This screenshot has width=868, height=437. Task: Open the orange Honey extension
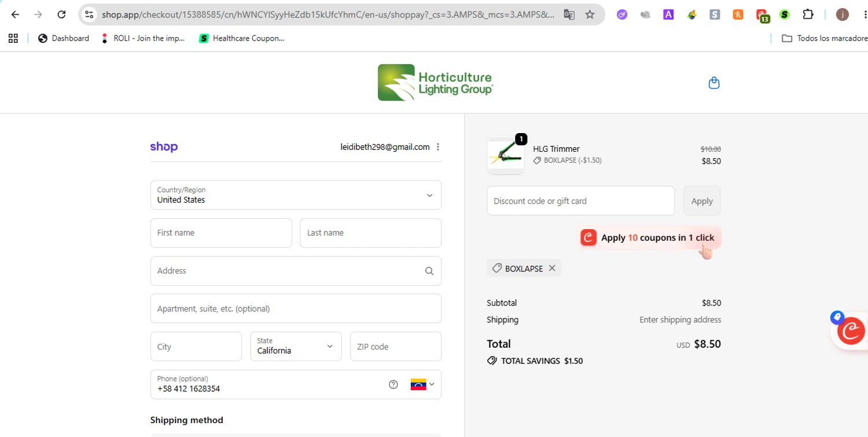pyautogui.click(x=738, y=14)
